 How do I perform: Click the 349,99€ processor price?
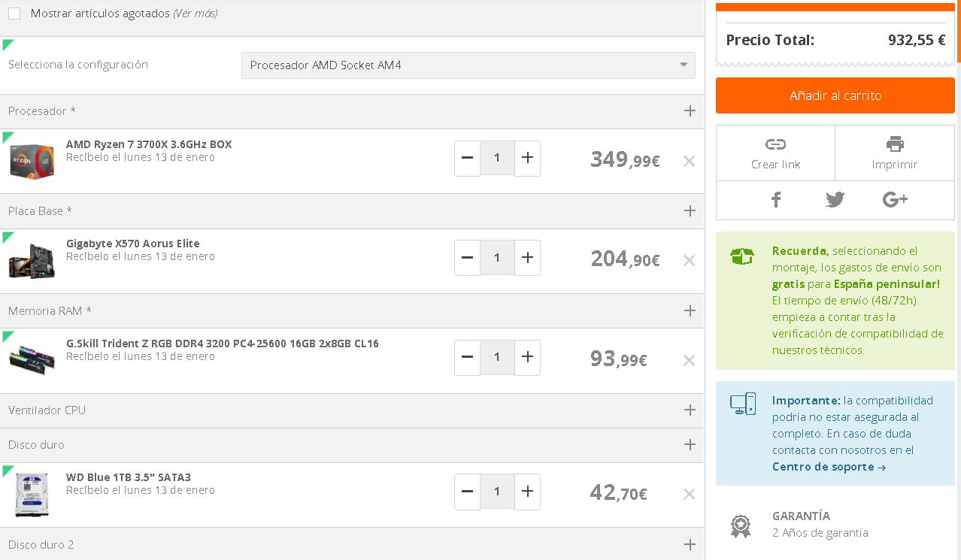[625, 159]
